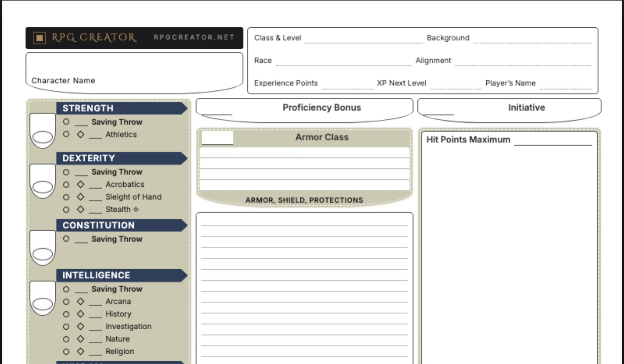
Task: Toggle Constitution Saving Throw proficiency circle
Action: pos(66,239)
